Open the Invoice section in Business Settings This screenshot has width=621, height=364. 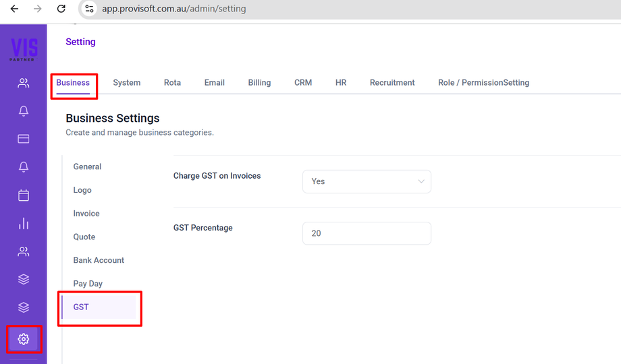pyautogui.click(x=86, y=214)
